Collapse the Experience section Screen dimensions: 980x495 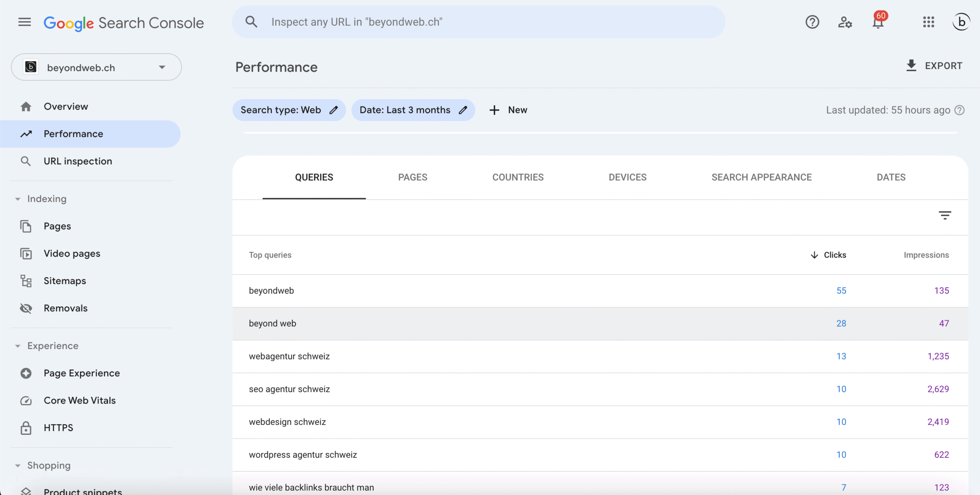coord(18,346)
